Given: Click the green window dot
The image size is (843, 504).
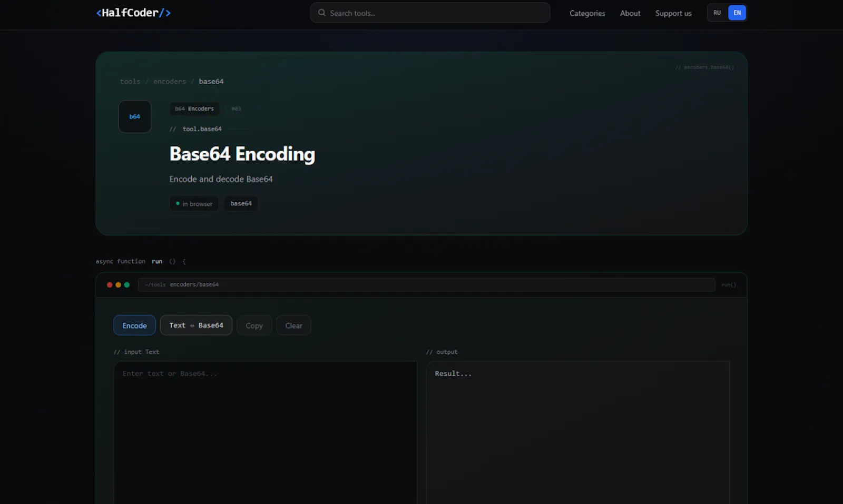Looking at the screenshot, I should pyautogui.click(x=126, y=285).
